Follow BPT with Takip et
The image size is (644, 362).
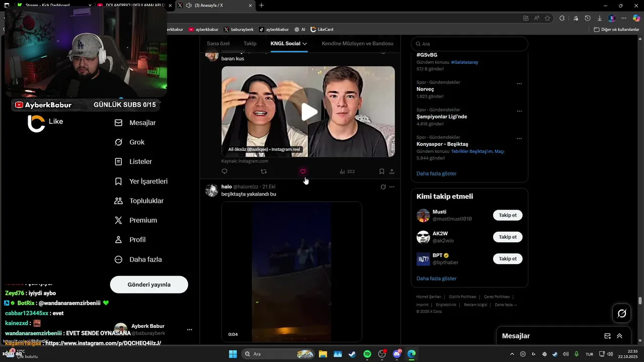(x=508, y=258)
